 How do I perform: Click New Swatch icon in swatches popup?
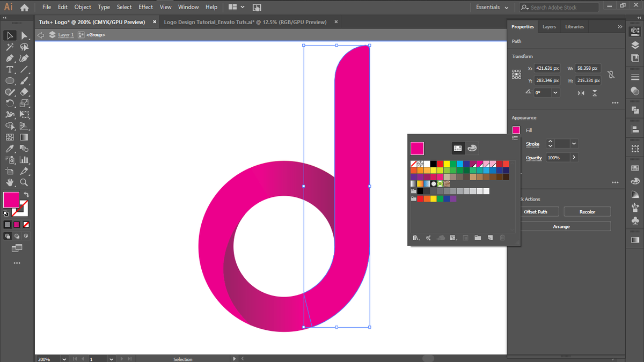[x=490, y=238]
